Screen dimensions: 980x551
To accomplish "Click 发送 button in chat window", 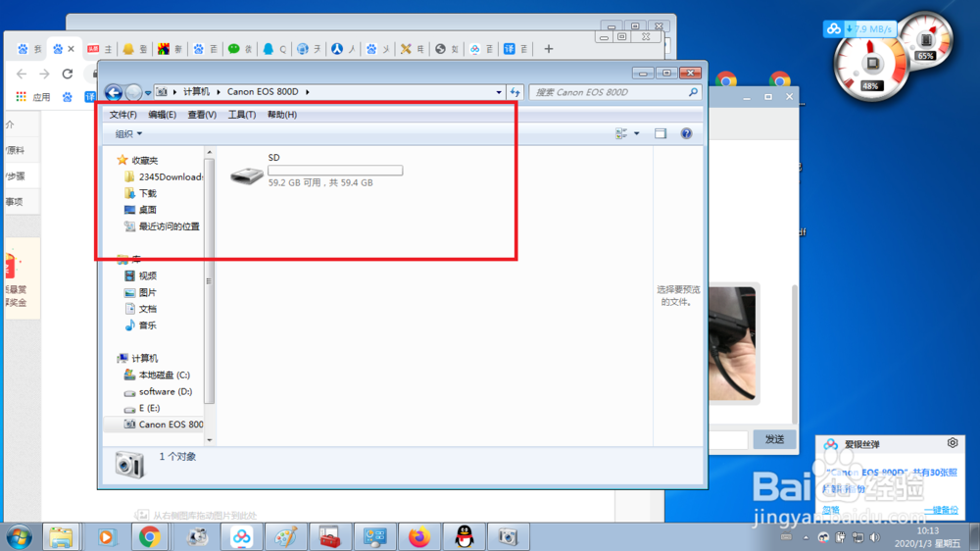I will tap(774, 439).
